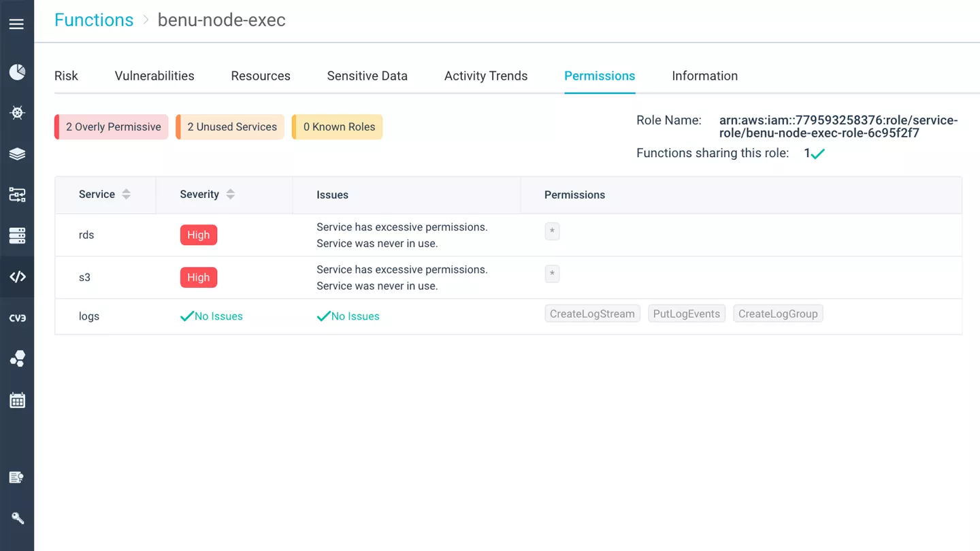Click the High severity badge for rds
The width and height of the screenshot is (980, 551).
[x=198, y=235]
